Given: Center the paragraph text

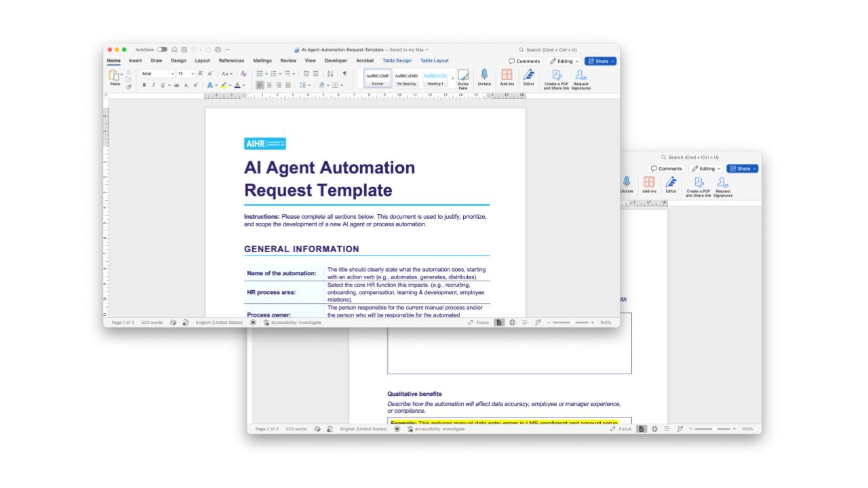Looking at the screenshot, I should click(269, 85).
